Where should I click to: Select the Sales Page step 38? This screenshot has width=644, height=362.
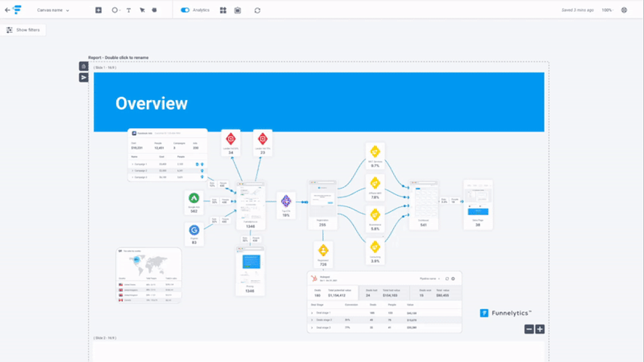478,204
